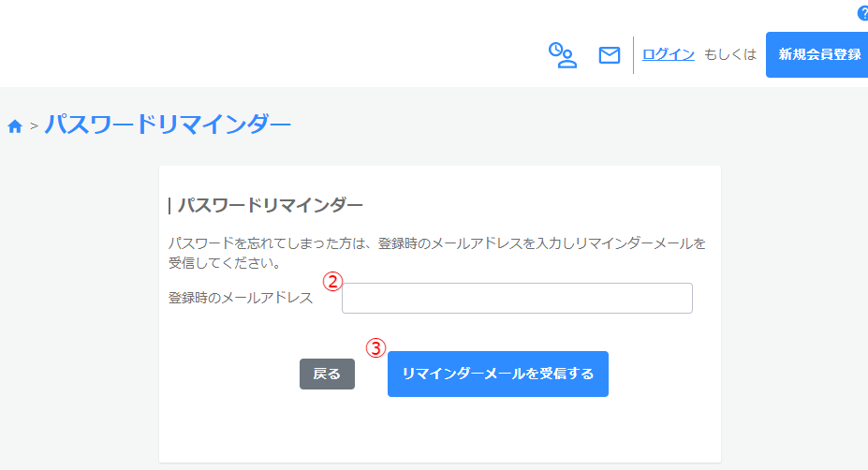Click the 戻る button
The image size is (868, 470).
327,374
